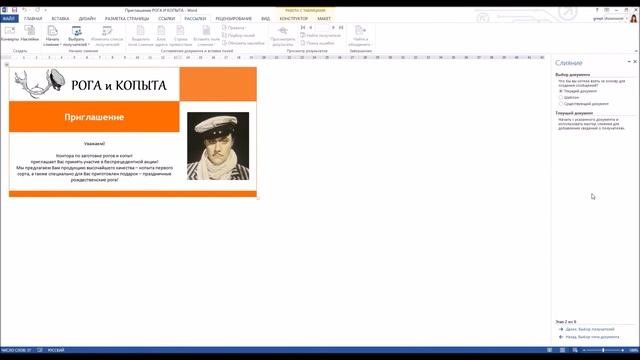Collapse the ribbon with the small arrow
The width and height of the screenshot is (640, 360).
[x=636, y=51]
